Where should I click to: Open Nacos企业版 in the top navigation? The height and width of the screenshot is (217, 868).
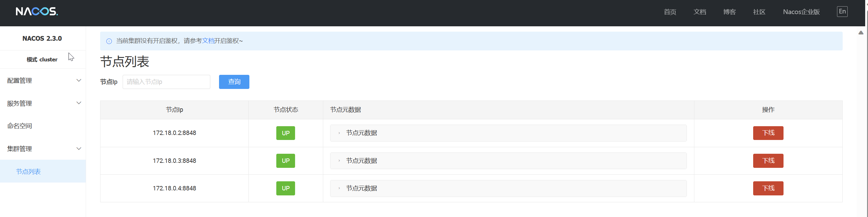point(801,12)
